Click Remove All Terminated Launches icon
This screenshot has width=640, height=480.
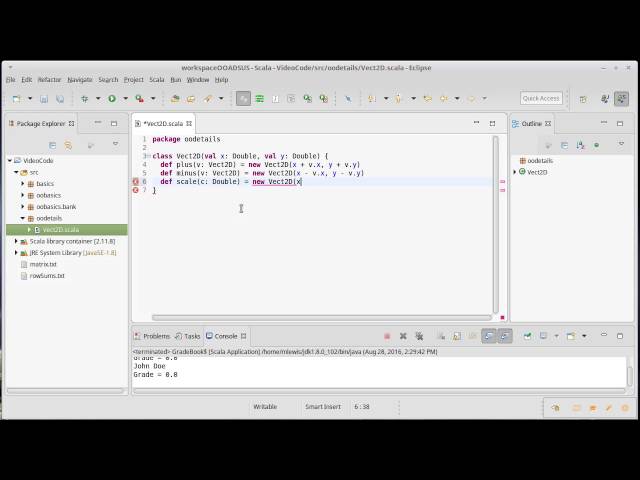click(x=419, y=336)
